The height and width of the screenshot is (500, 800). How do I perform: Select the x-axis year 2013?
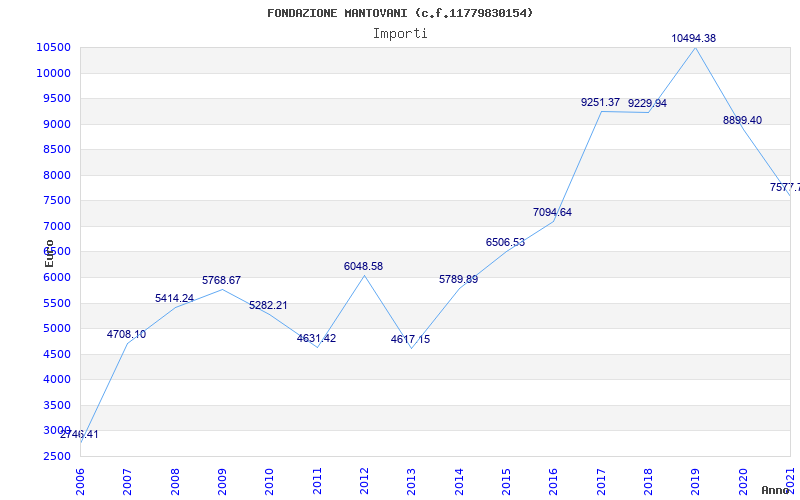[412, 482]
